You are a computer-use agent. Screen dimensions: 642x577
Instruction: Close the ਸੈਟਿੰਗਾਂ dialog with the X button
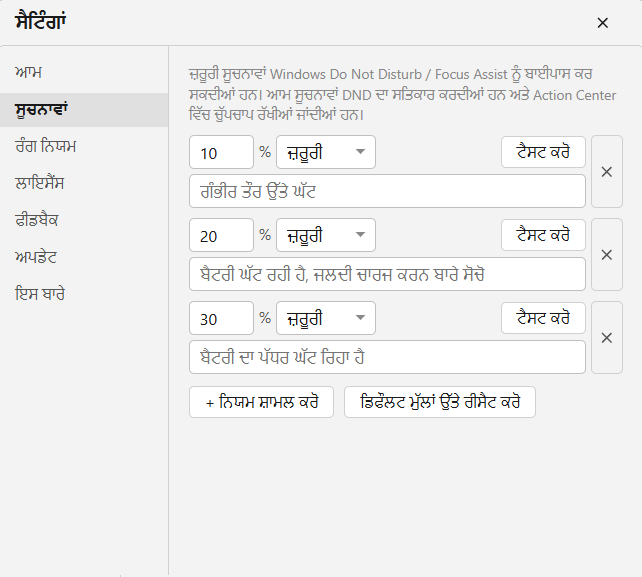pyautogui.click(x=602, y=23)
